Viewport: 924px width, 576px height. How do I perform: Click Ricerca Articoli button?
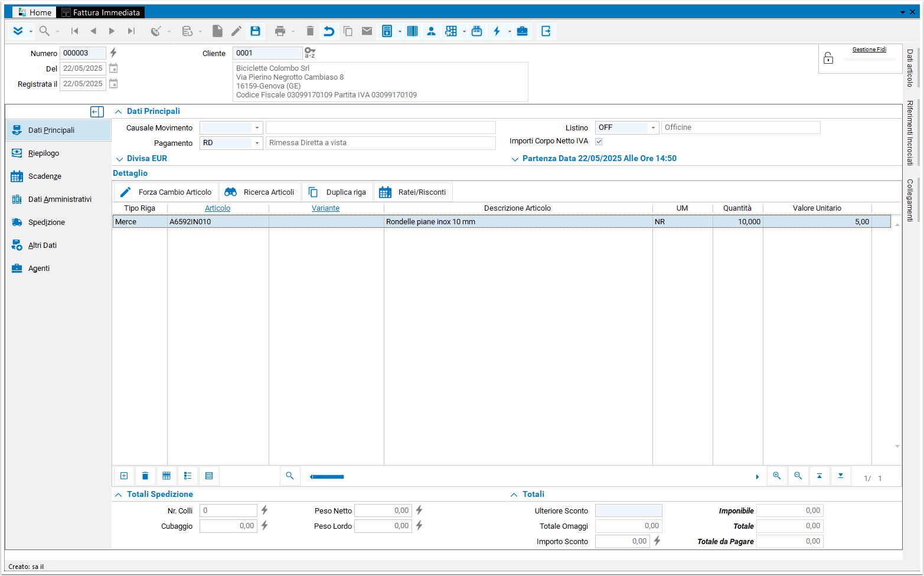(x=260, y=192)
